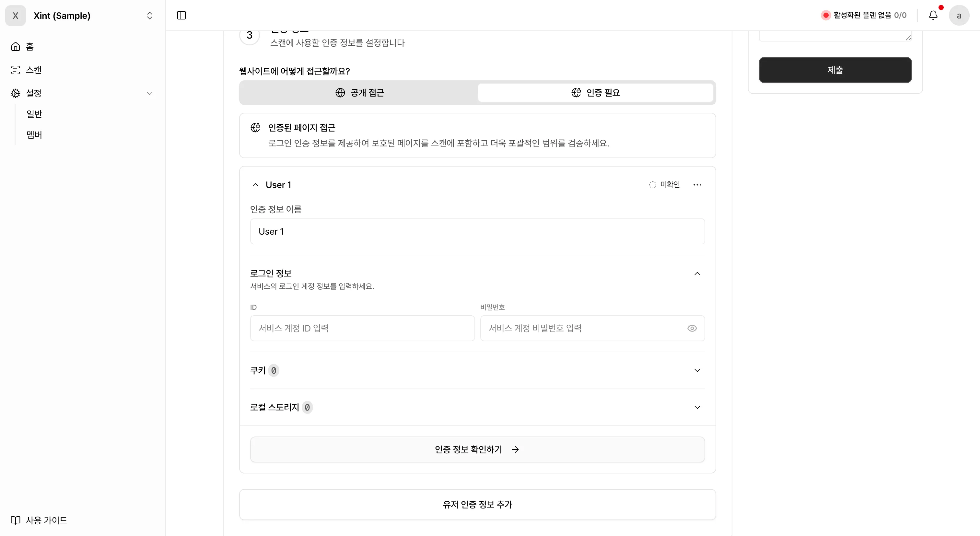Expand the 쿠키 section
The height and width of the screenshot is (536, 980).
tap(697, 370)
